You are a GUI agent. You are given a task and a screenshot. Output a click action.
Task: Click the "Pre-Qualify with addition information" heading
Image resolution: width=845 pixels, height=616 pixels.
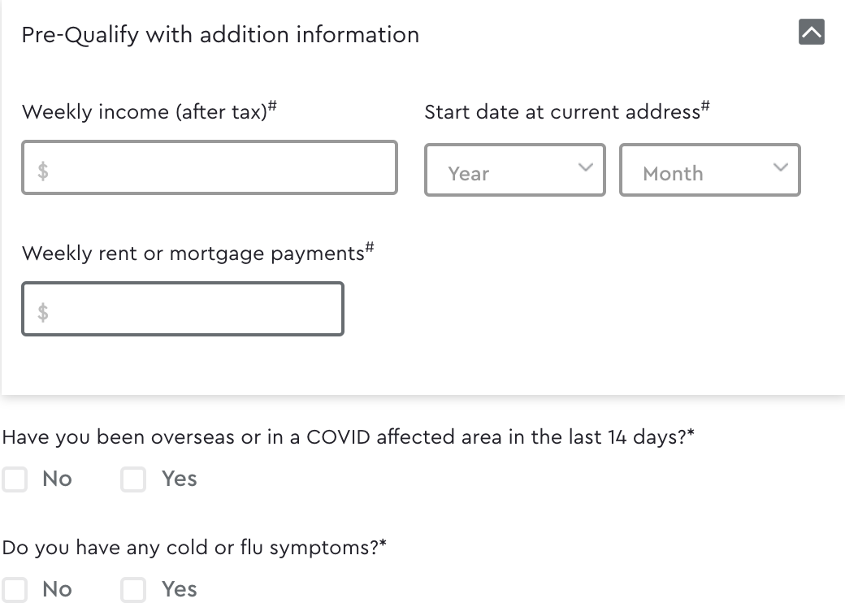220,35
